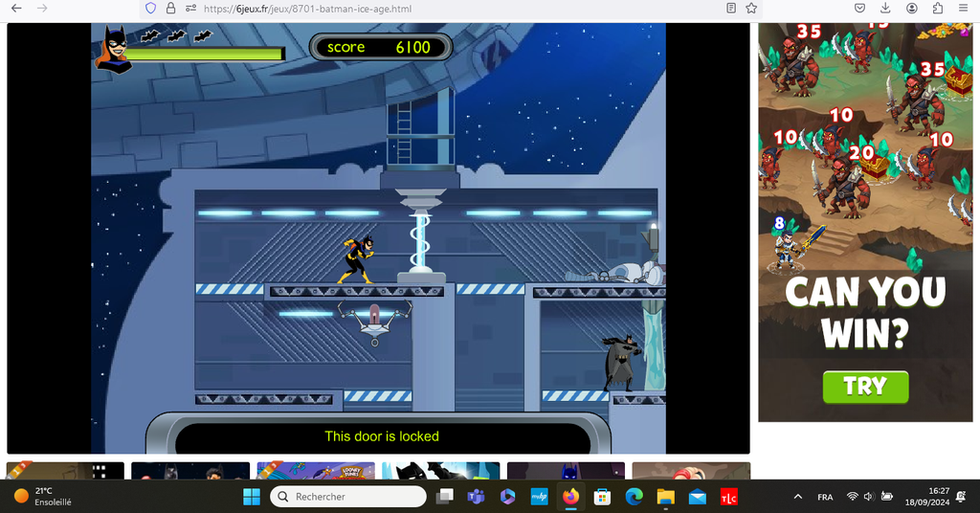Open Task View on the taskbar
This screenshot has height=513, width=980.
coord(444,497)
